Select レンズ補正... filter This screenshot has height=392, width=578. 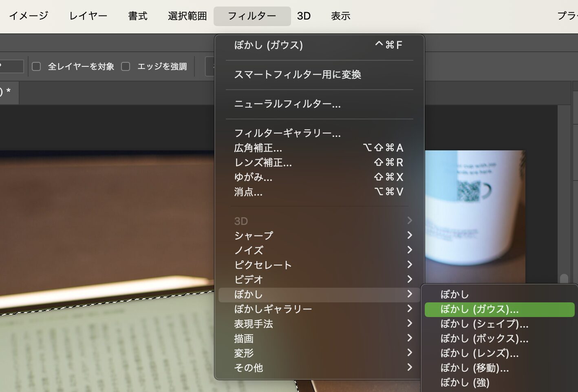[x=319, y=163]
